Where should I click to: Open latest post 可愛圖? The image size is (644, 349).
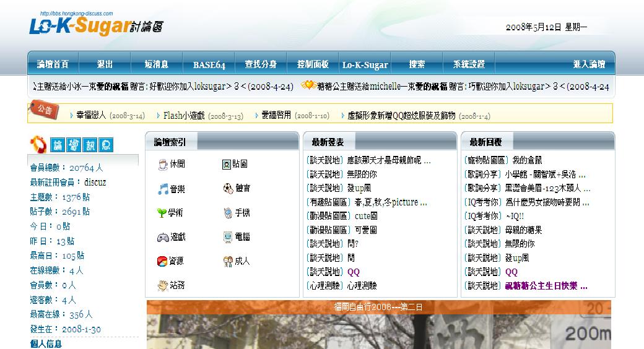365,230
